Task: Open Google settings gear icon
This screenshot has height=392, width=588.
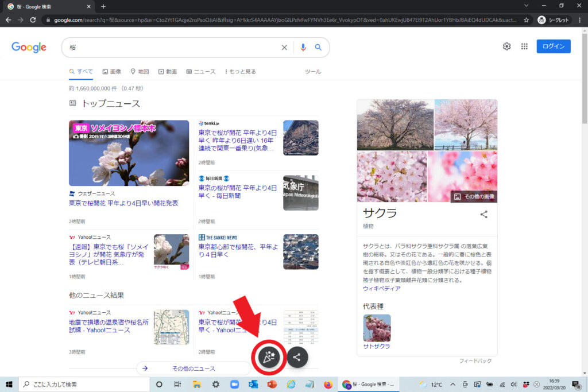Action: 506,46
